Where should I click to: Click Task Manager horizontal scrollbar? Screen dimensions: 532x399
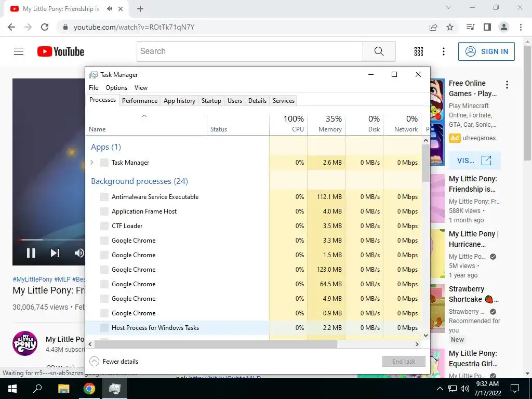pos(216,344)
